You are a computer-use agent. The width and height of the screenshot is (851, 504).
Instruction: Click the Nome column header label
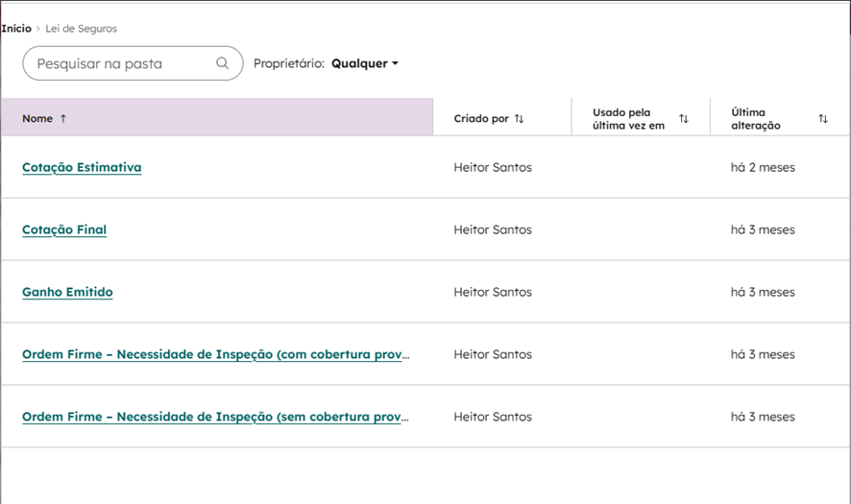click(x=37, y=119)
